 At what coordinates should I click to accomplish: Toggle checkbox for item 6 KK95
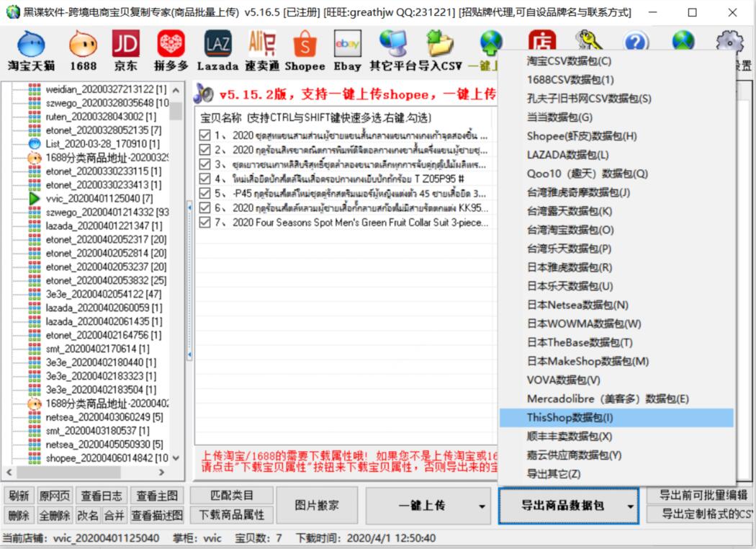[205, 207]
